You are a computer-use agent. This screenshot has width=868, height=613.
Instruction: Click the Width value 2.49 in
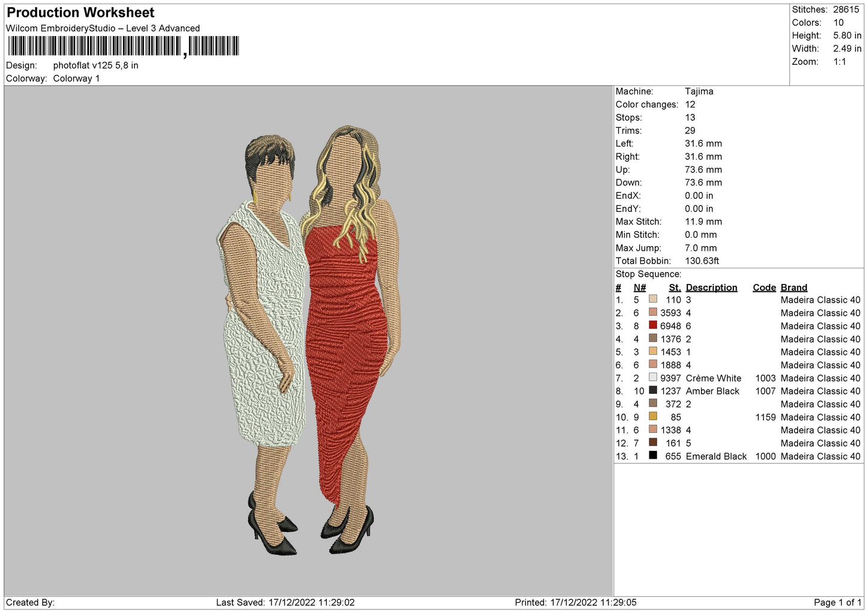tap(847, 49)
